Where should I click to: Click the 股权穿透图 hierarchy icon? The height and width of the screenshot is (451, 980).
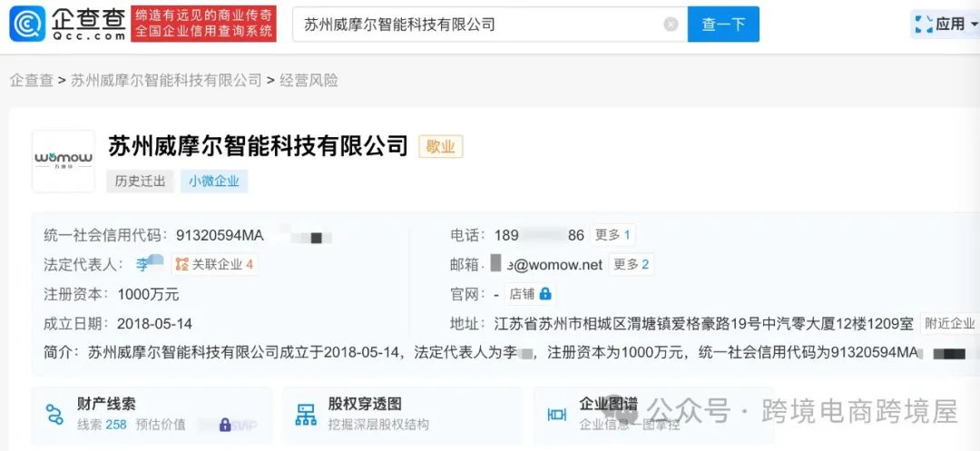tap(306, 414)
